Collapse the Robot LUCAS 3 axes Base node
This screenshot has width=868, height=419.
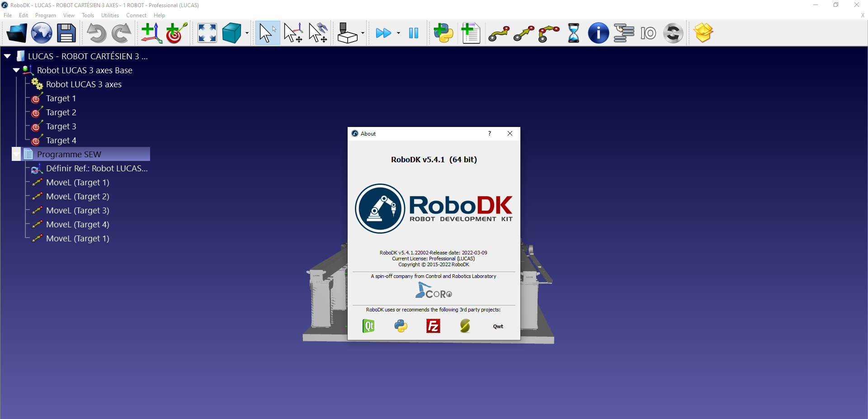pos(16,71)
